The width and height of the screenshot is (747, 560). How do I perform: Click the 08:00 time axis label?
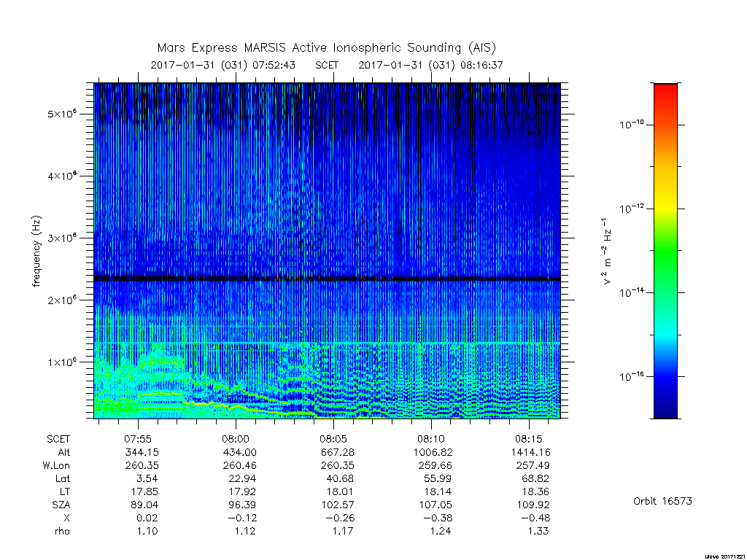pos(236,439)
